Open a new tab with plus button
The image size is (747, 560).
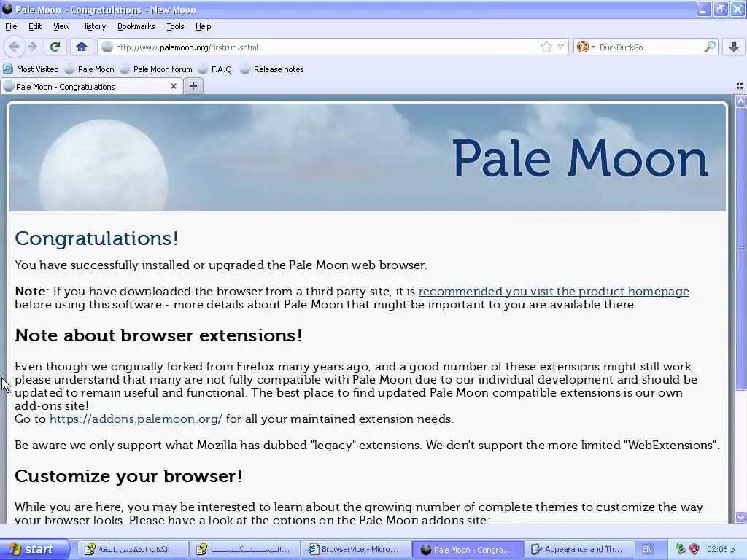point(193,86)
